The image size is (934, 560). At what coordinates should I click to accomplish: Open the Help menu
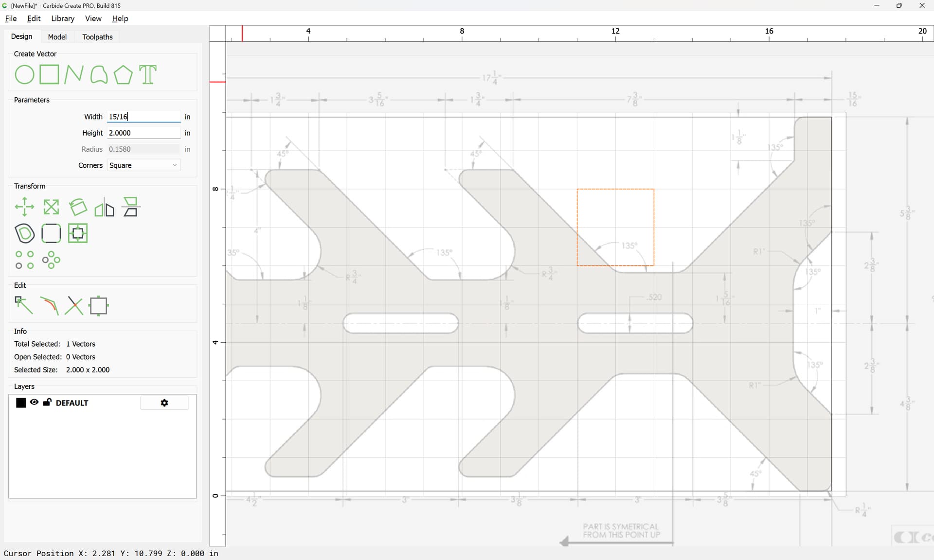click(120, 18)
